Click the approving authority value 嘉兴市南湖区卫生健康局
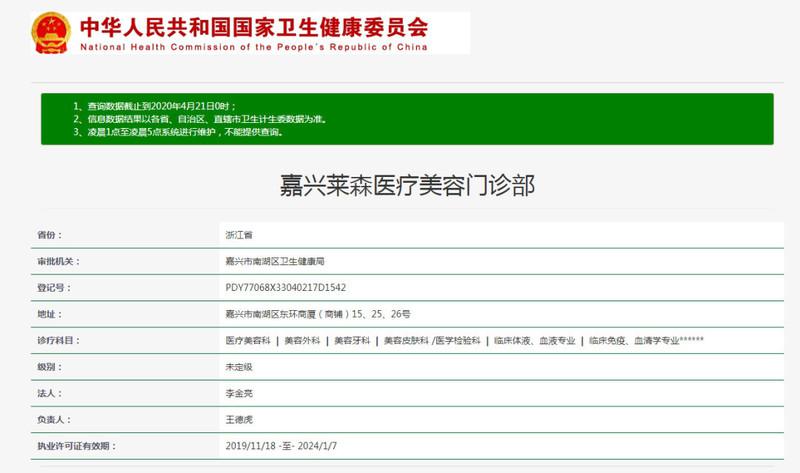 (x=275, y=261)
